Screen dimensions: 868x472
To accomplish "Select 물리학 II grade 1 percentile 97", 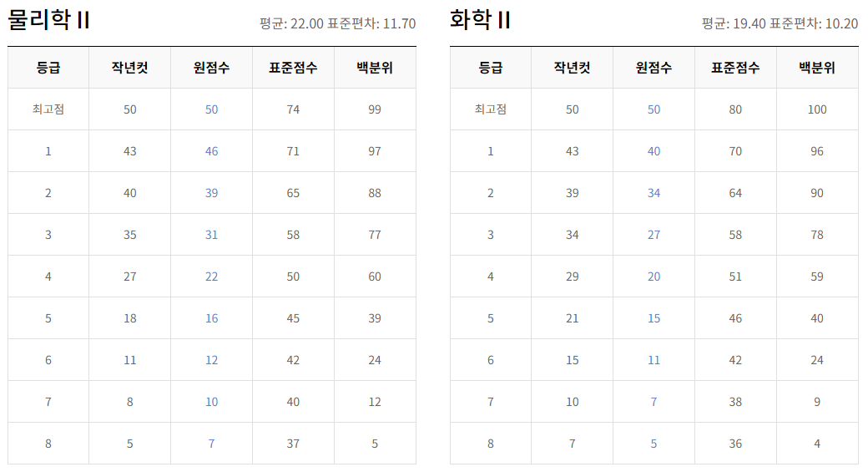I will (x=375, y=151).
